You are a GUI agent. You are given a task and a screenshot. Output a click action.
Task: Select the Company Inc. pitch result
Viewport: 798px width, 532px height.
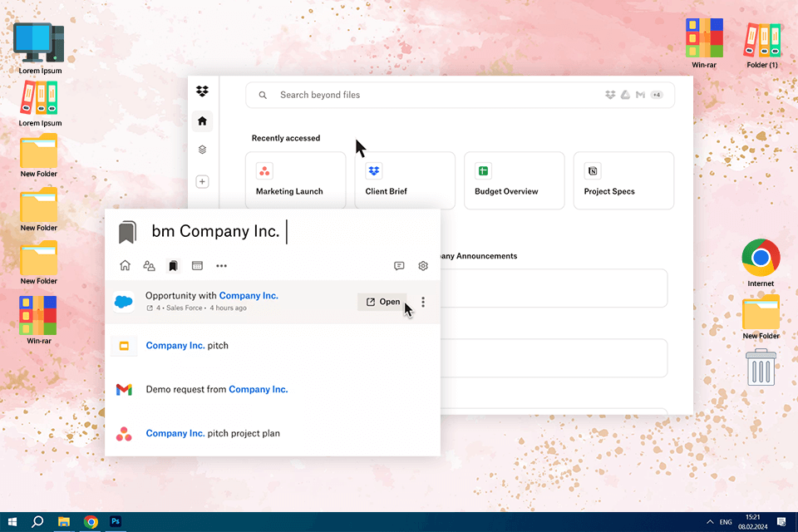(x=273, y=346)
